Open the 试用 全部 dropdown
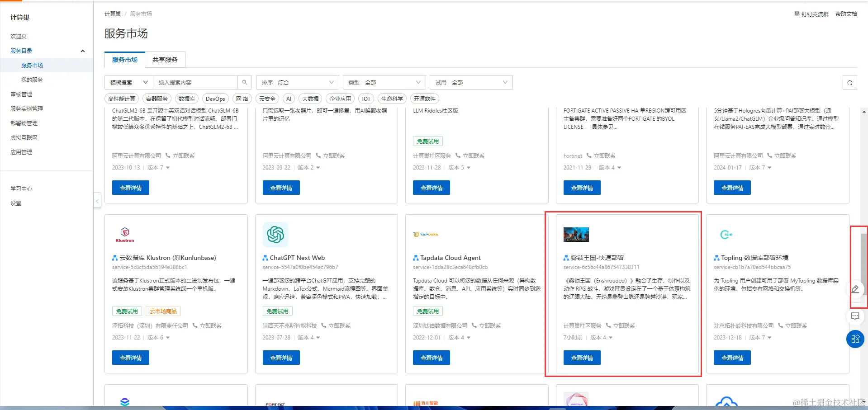Screen dimensions: 868x410 (x=471, y=82)
